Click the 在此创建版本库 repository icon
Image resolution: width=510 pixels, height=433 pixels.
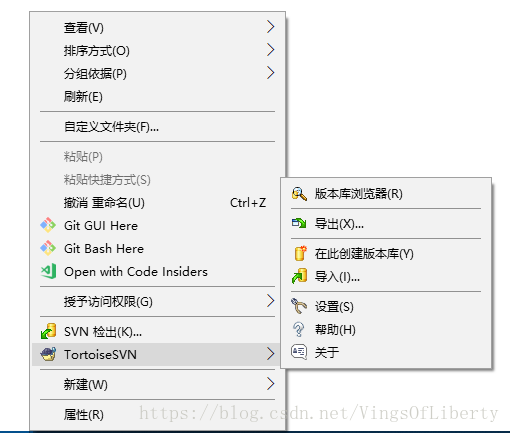click(x=300, y=253)
